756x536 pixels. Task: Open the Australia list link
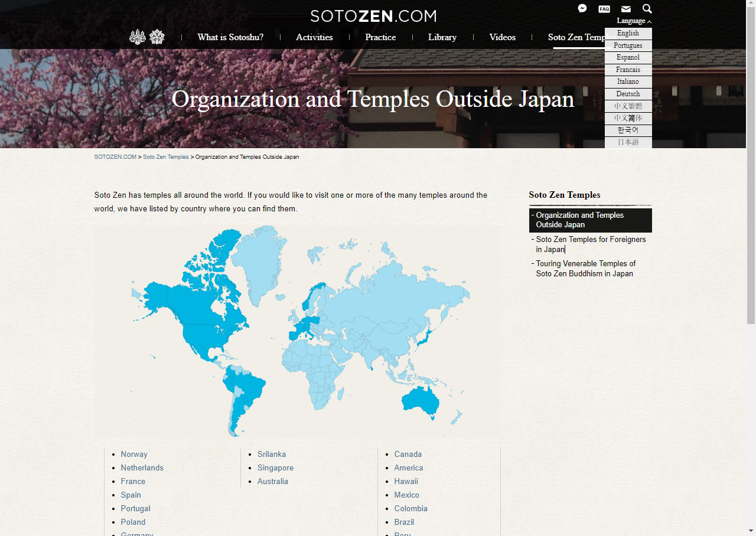tap(273, 481)
